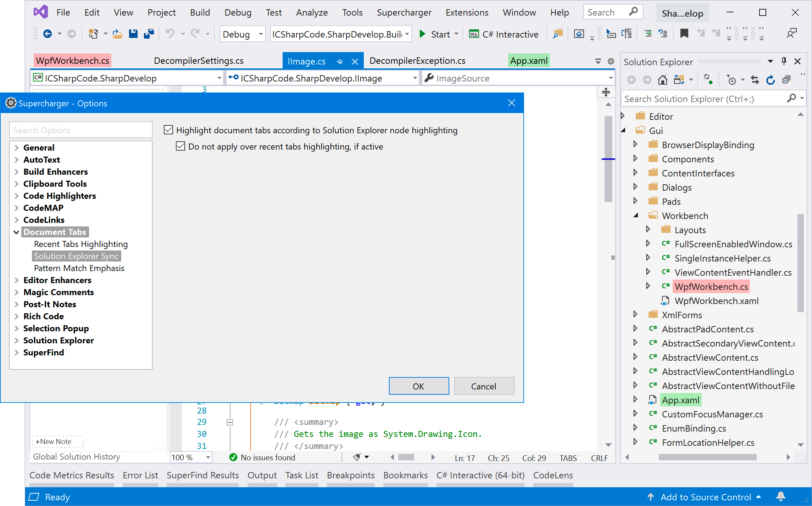Screen dimensions: 812x506
Task: Close the Supercharger Options dialog
Action: 511,103
